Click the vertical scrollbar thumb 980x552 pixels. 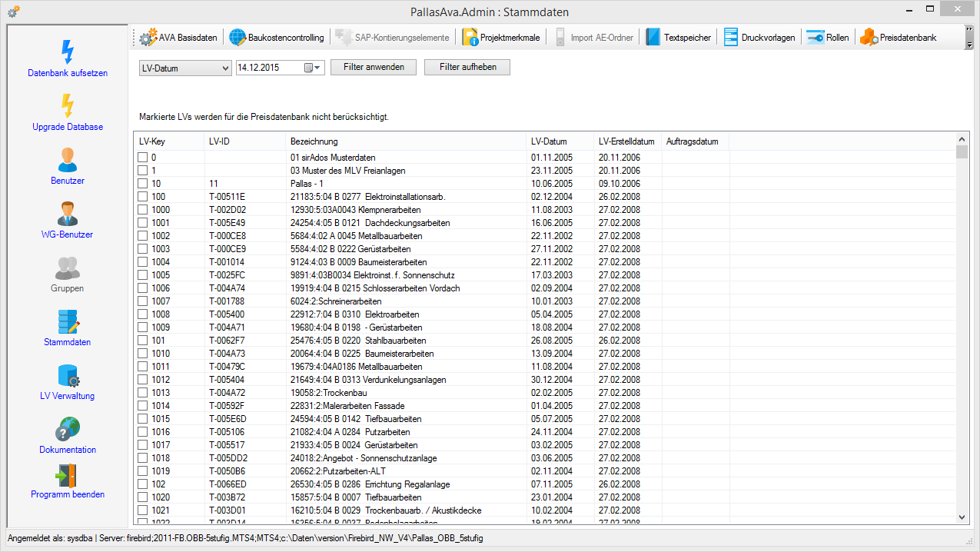click(x=962, y=151)
